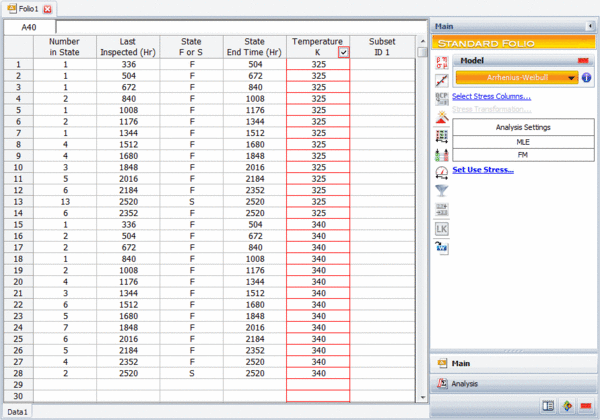Select row header 28
Viewport: 600px width, 420px height.
tap(18, 373)
